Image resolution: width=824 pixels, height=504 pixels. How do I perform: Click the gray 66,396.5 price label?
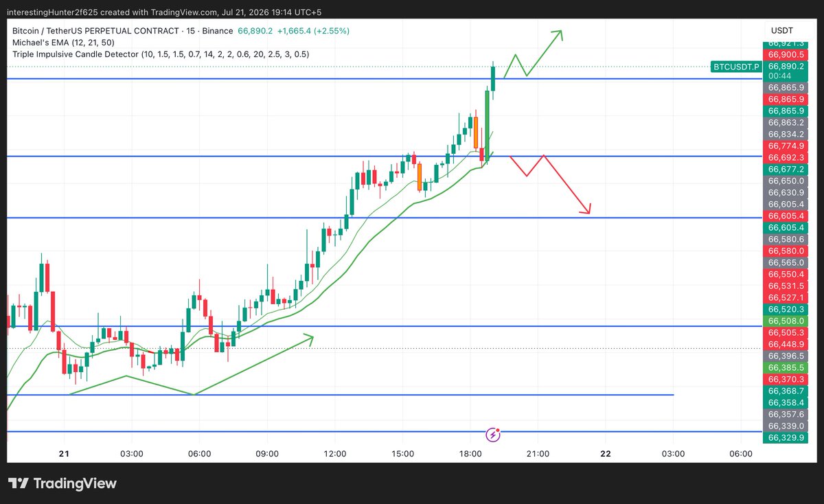click(x=786, y=356)
